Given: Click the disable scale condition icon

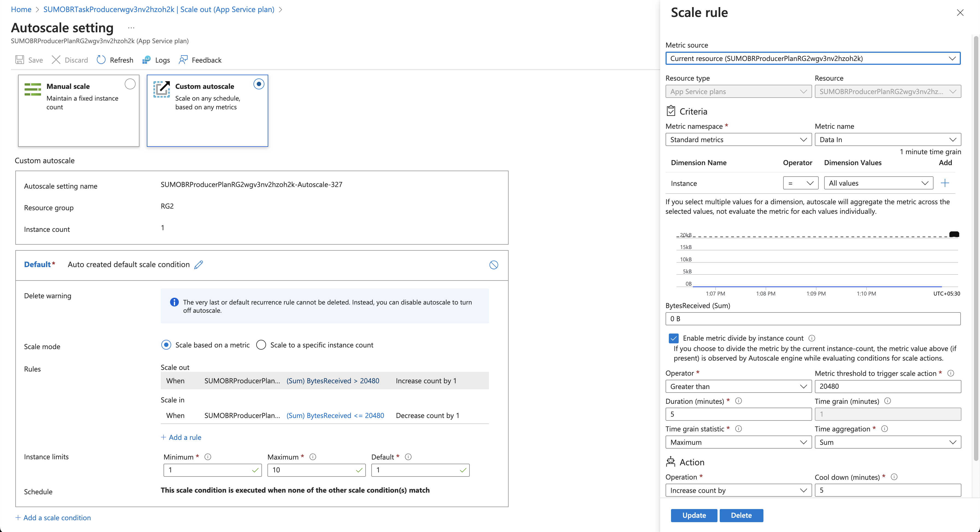Looking at the screenshot, I should tap(494, 265).
